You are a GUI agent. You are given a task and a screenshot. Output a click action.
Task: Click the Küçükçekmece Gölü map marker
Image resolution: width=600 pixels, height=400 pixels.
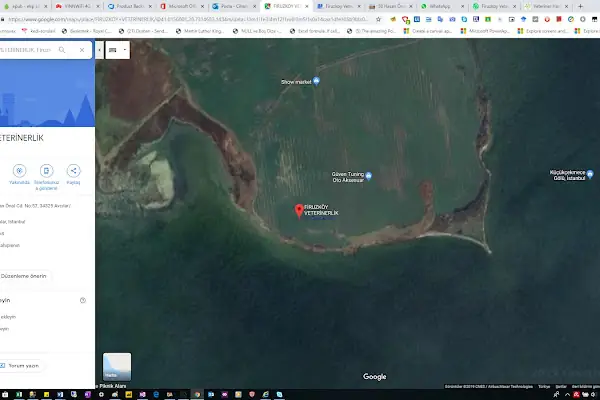pos(590,174)
